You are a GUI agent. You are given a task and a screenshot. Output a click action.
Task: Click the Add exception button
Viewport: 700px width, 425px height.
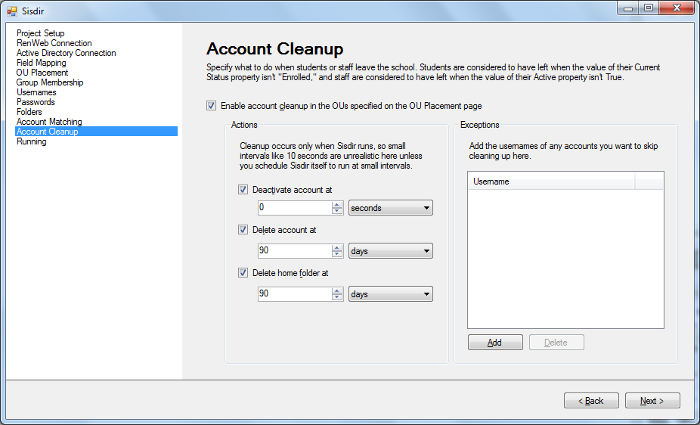pyautogui.click(x=495, y=342)
